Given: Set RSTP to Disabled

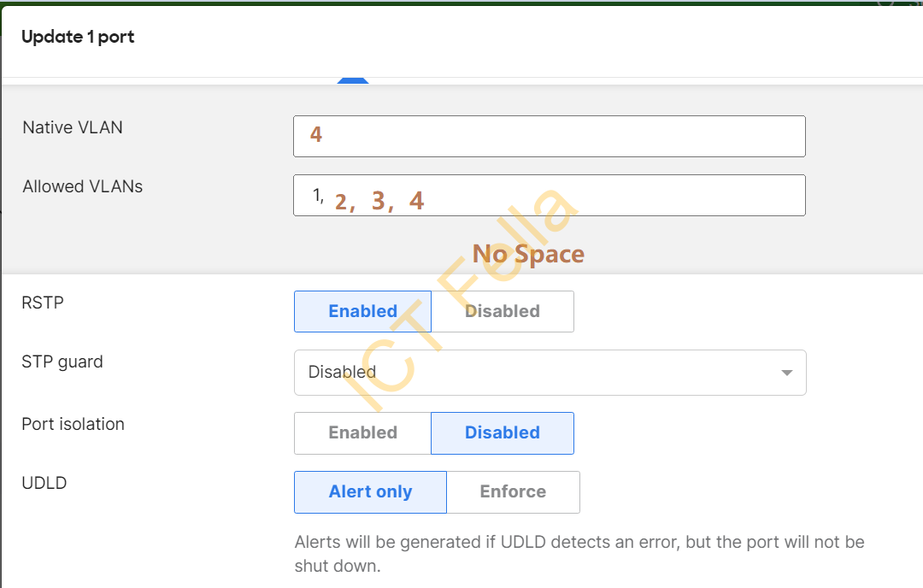Looking at the screenshot, I should point(503,311).
